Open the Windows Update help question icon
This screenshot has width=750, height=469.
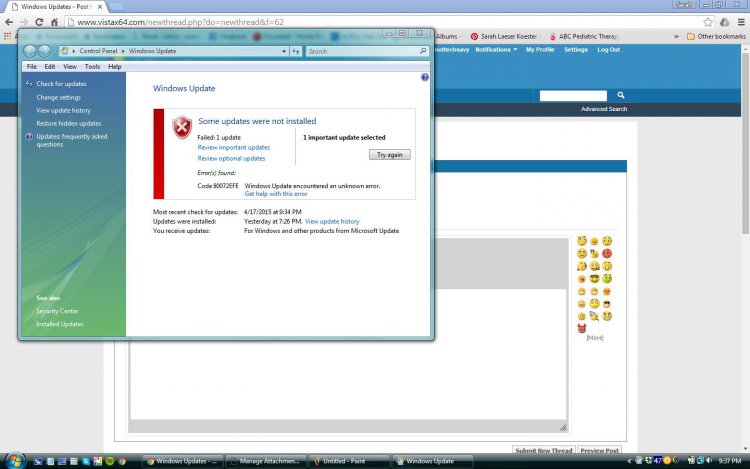pyautogui.click(x=425, y=77)
